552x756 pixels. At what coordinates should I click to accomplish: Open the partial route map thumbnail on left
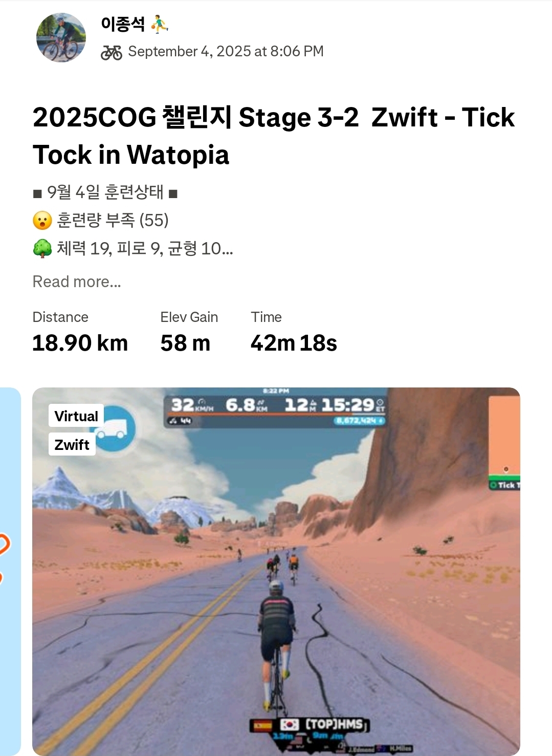[10, 571]
